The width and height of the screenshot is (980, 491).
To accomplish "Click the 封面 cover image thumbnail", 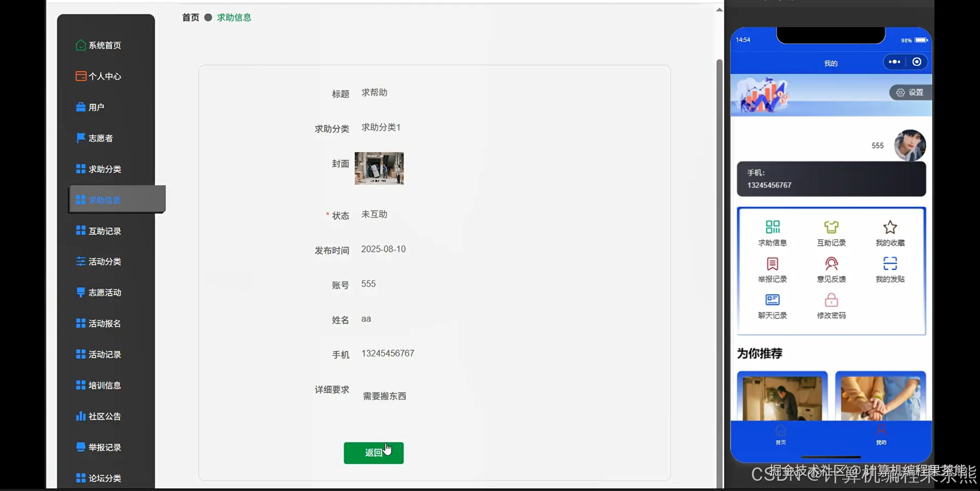I will 379,168.
